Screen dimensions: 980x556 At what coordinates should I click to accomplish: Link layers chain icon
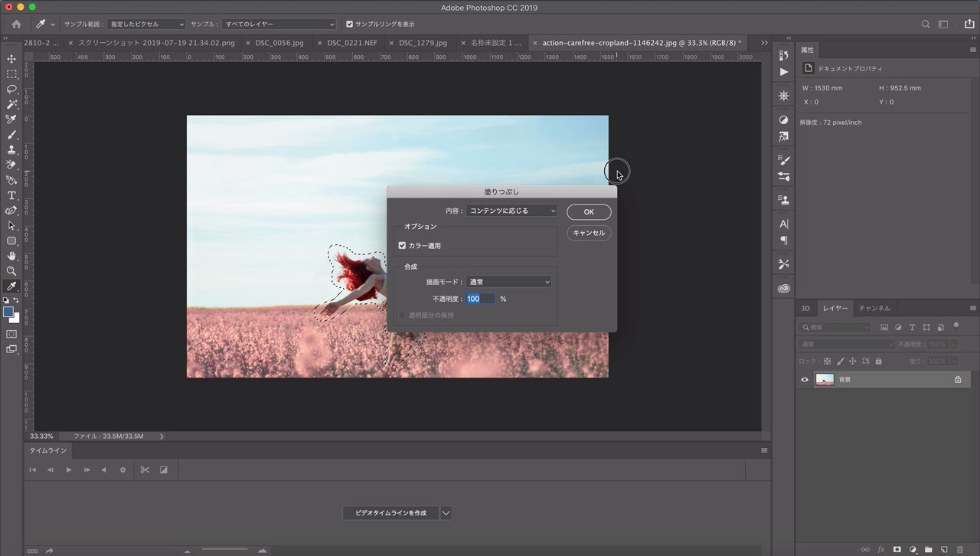(865, 549)
